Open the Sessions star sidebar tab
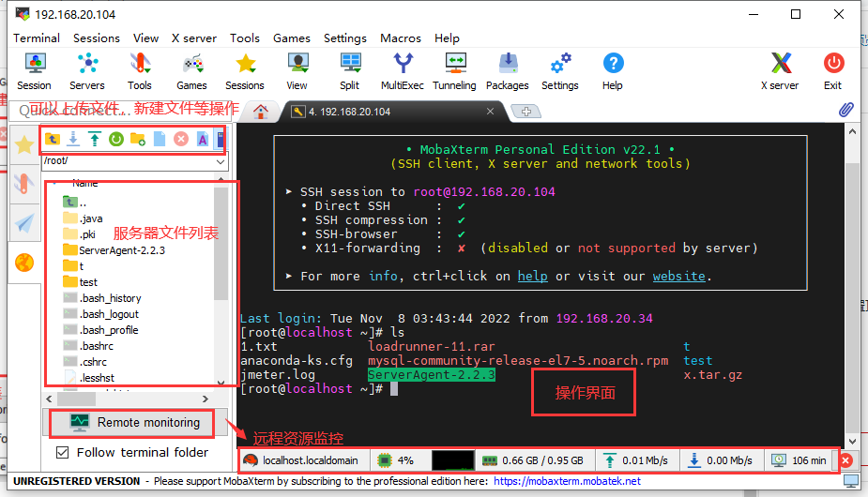Image resolution: width=868 pixels, height=497 pixels. pyautogui.click(x=24, y=145)
